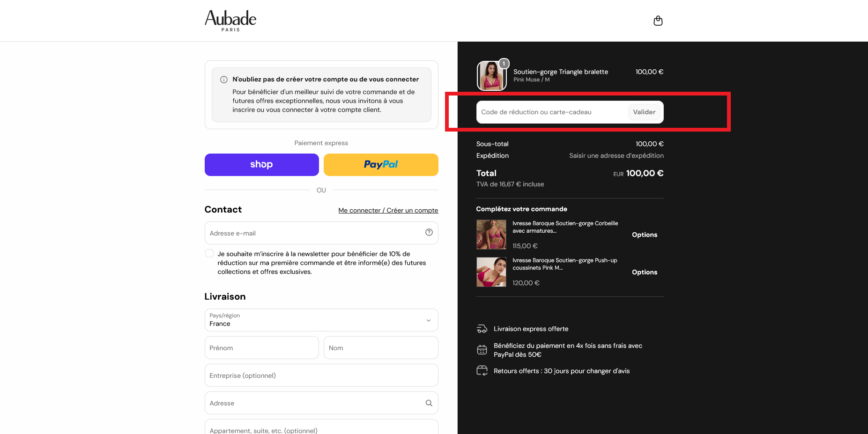Focus the Nom input field
This screenshot has height=434, width=868.
[381, 347]
